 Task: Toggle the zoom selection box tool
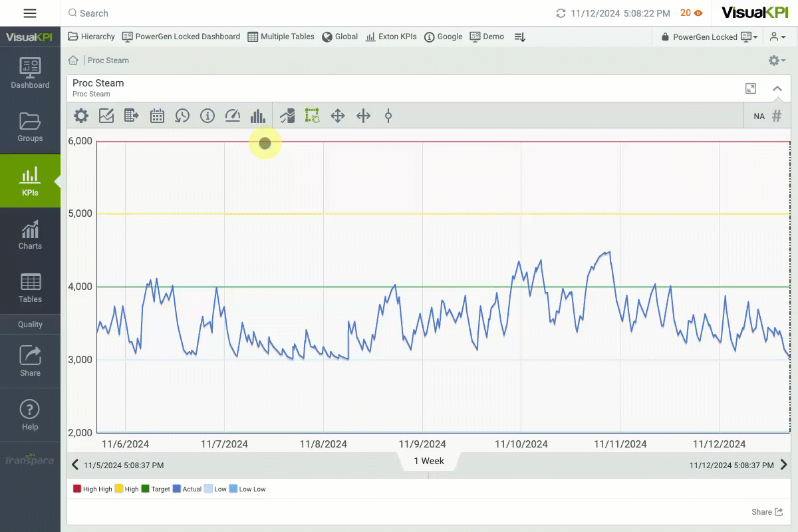313,116
